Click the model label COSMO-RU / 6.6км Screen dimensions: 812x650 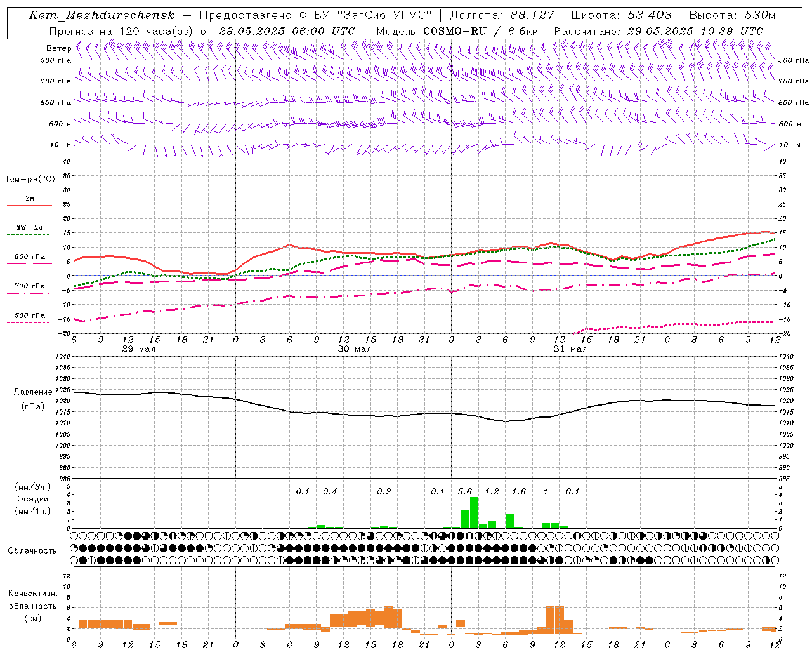(481, 31)
